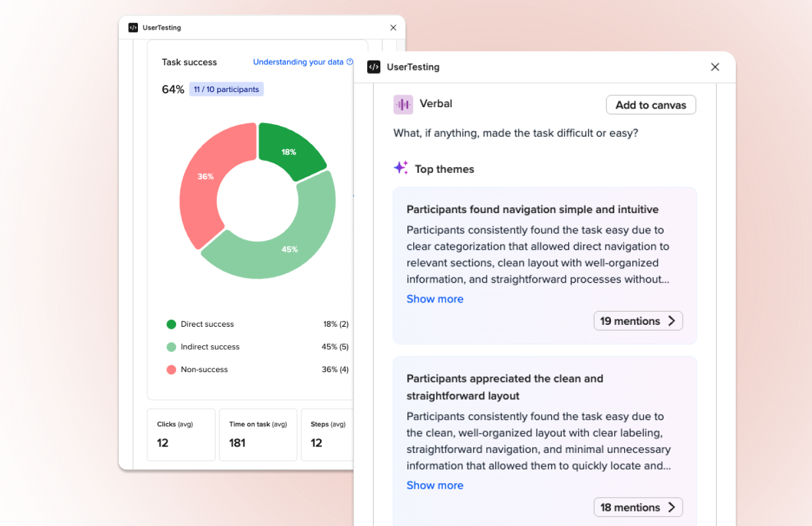Open the Understanding your data link
Viewport: 812px width, 526px height.
pos(298,62)
